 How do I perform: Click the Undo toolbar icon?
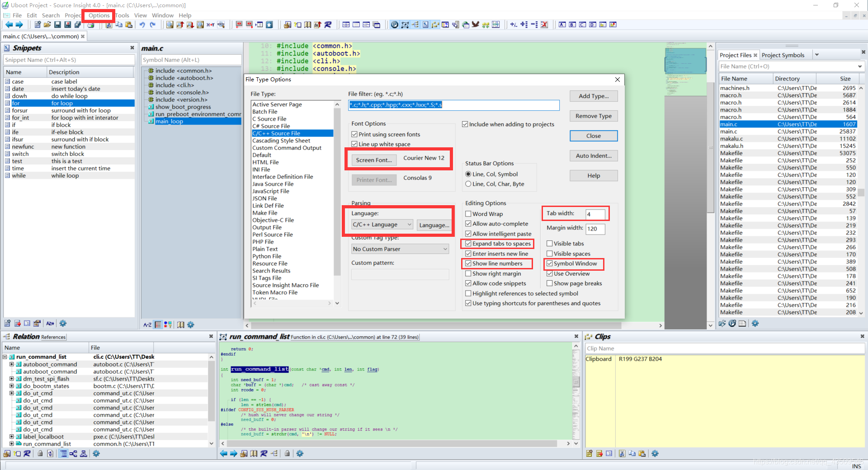coord(142,24)
